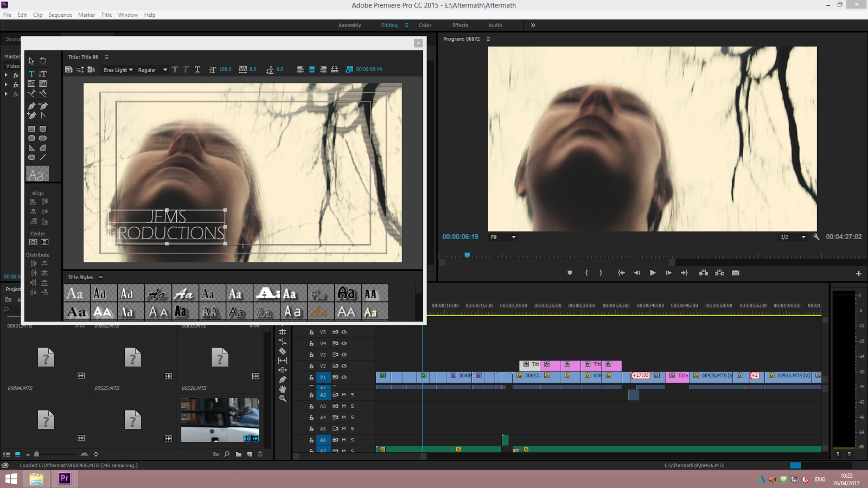
Task: Select the Vertical Type tool
Action: click(x=43, y=74)
